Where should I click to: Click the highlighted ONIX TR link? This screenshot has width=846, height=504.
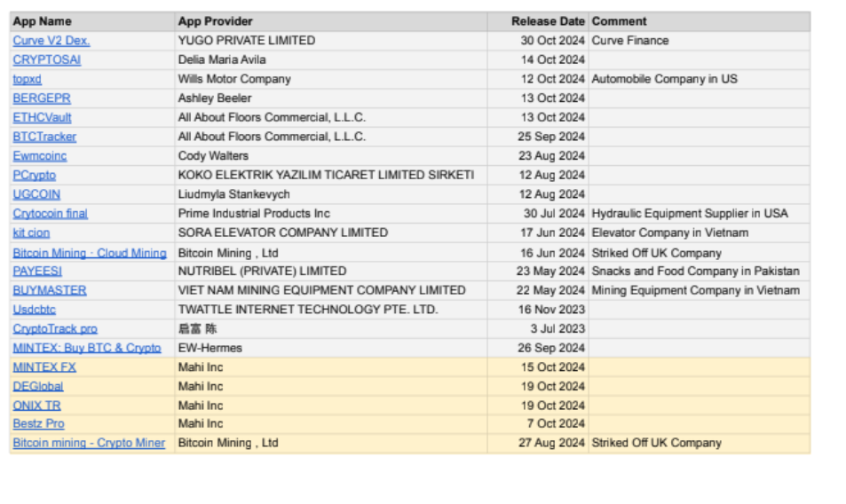[x=36, y=406]
